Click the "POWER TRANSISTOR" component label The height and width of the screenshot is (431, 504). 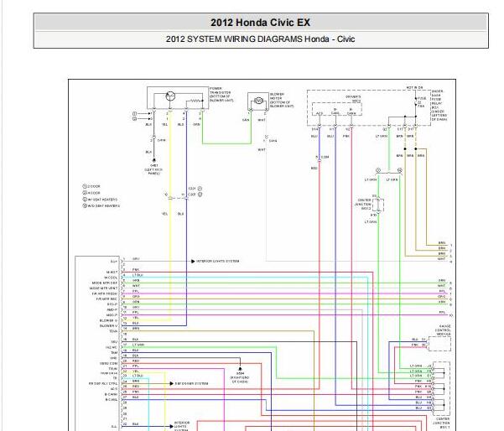[x=221, y=94]
